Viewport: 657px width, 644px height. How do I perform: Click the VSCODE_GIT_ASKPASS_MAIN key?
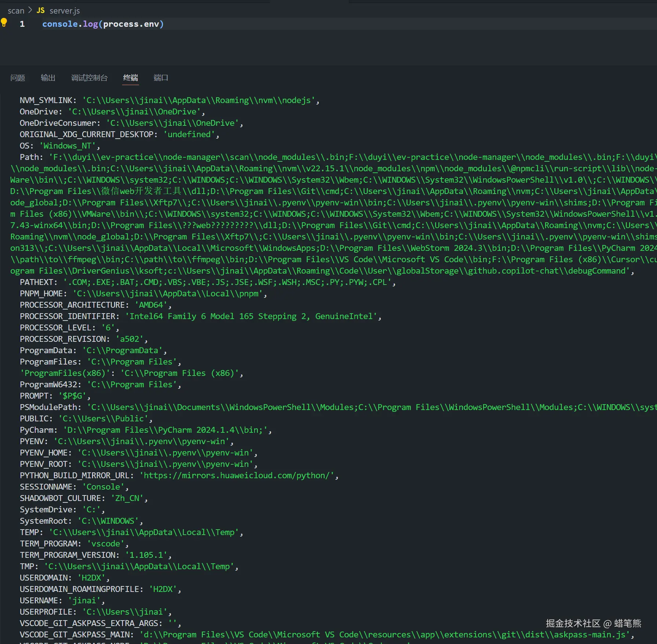coord(74,634)
